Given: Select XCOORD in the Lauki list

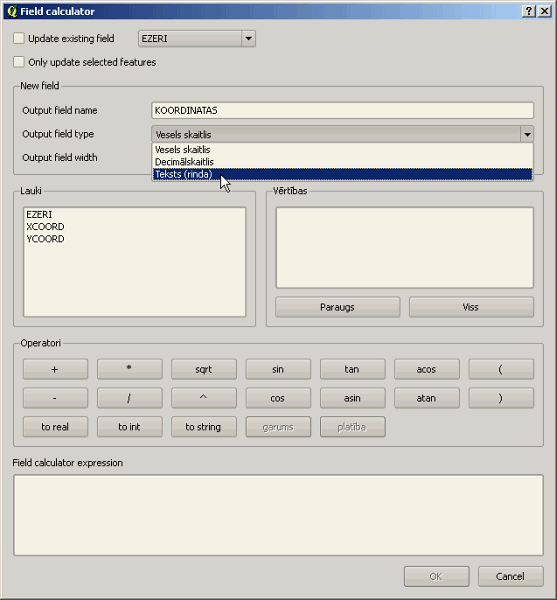Looking at the screenshot, I should click(45, 227).
